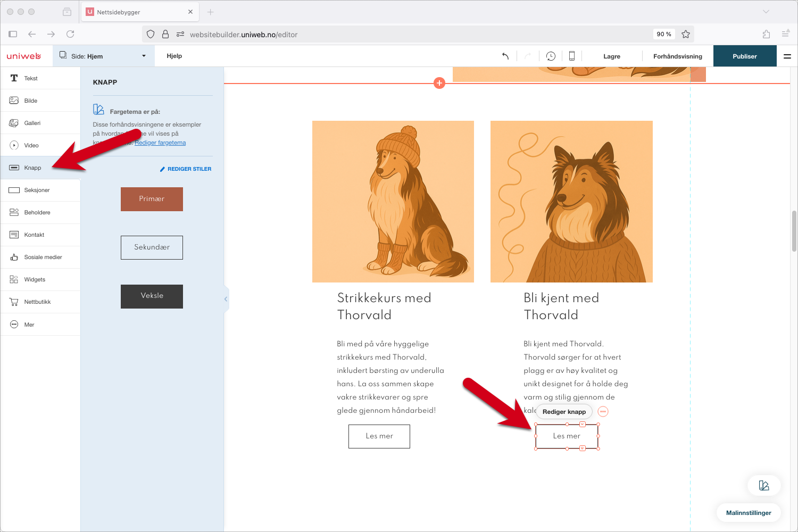This screenshot has width=798, height=532.
Task: Click the Bli kjent med Thorvald heading
Action: 561,306
